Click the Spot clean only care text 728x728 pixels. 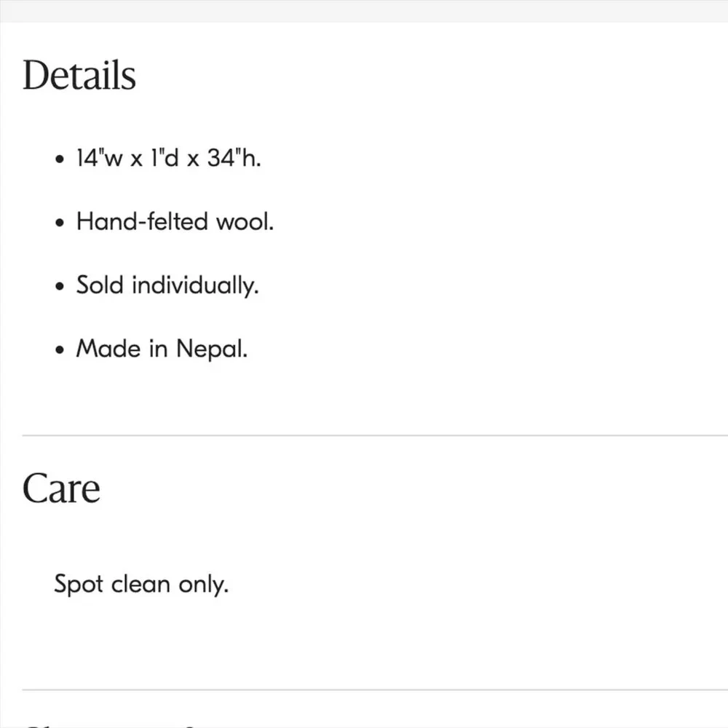(x=141, y=585)
